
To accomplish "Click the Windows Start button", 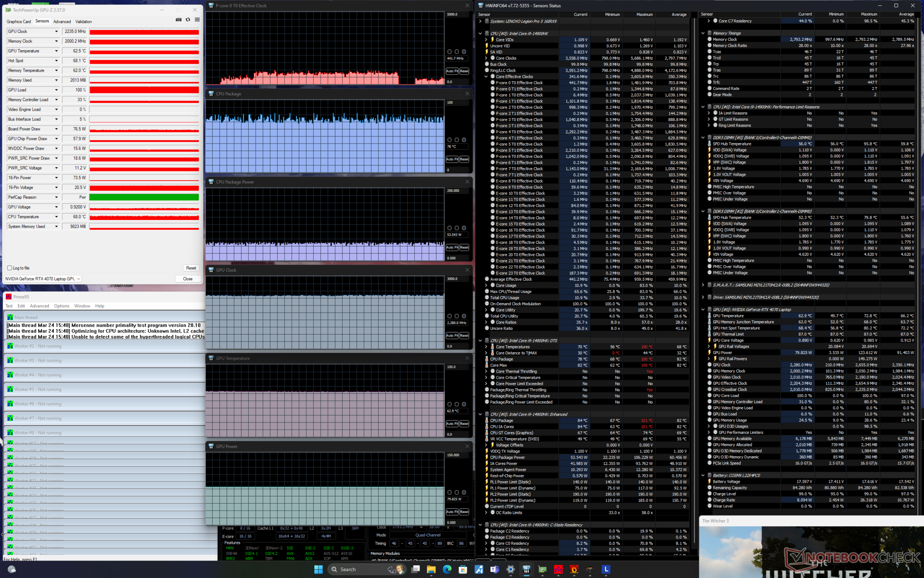I will point(318,569).
